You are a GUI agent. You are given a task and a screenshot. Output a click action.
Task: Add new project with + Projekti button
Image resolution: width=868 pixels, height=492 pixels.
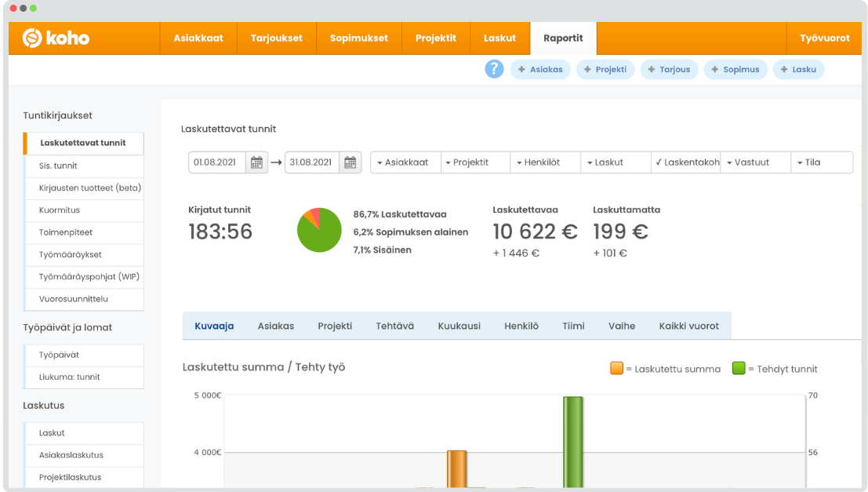coord(605,69)
